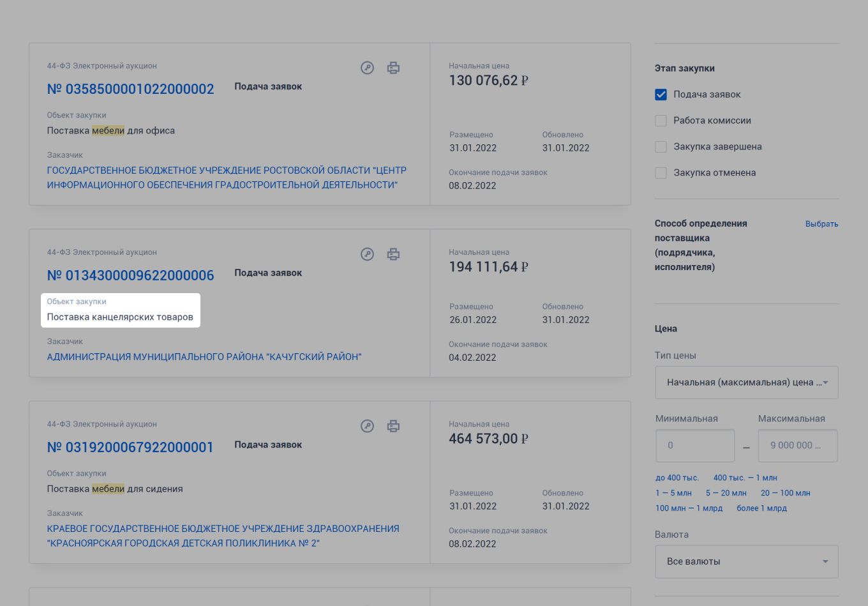Image resolution: width=868 pixels, height=606 pixels.
Task: Click print icon for office furniture procurement
Action: click(x=393, y=68)
